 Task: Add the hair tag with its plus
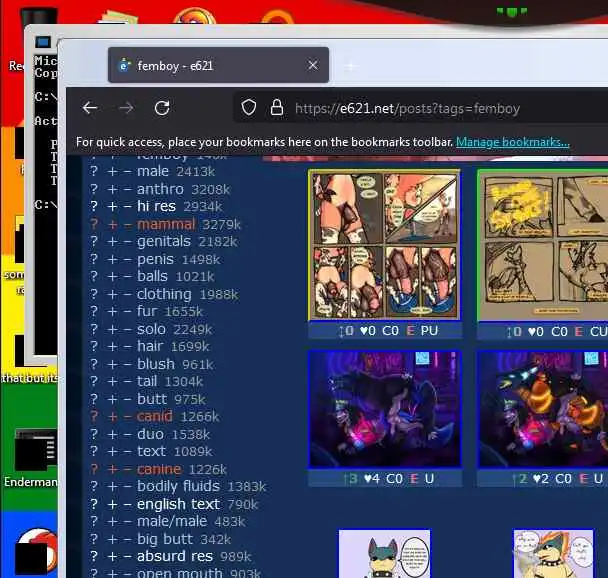[x=112, y=347]
